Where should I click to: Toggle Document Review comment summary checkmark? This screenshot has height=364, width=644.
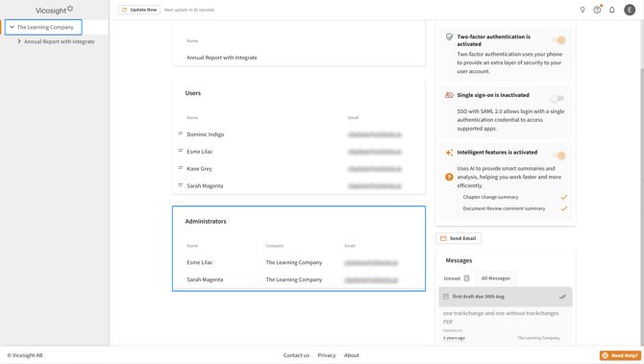click(x=564, y=208)
